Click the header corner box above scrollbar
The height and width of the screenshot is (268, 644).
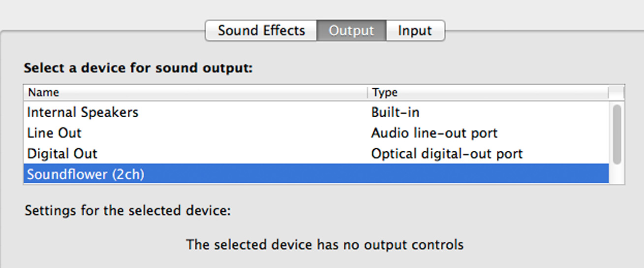click(616, 93)
